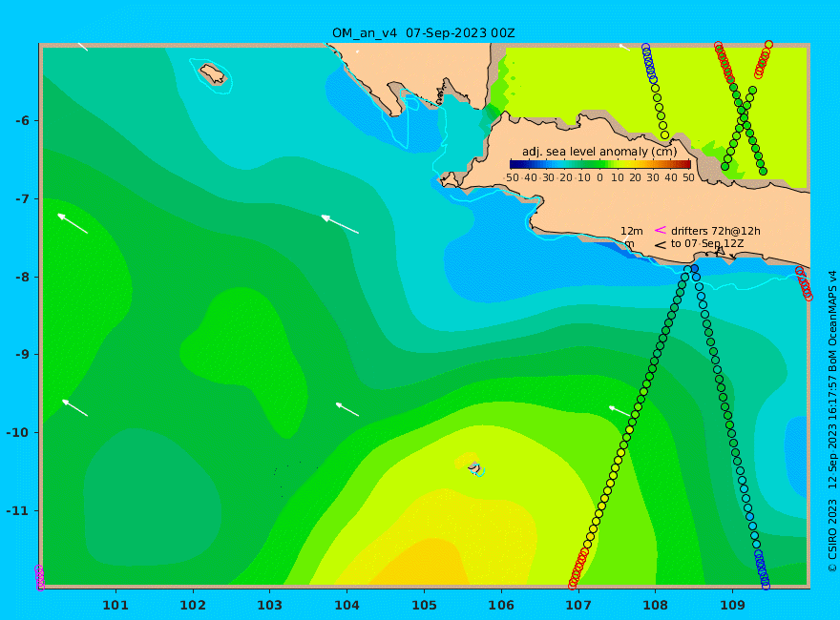Click the 108 longitude axis label

pyautogui.click(x=655, y=606)
